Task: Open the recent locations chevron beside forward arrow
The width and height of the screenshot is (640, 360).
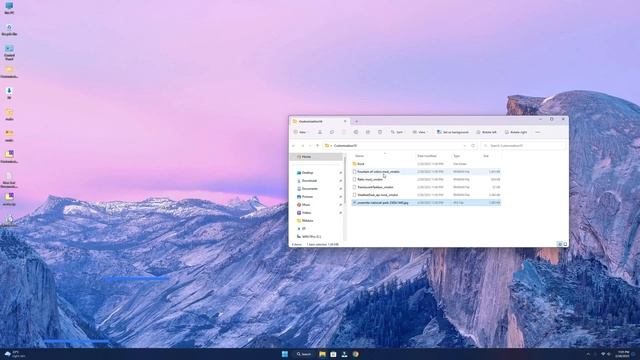Action: 310,146
